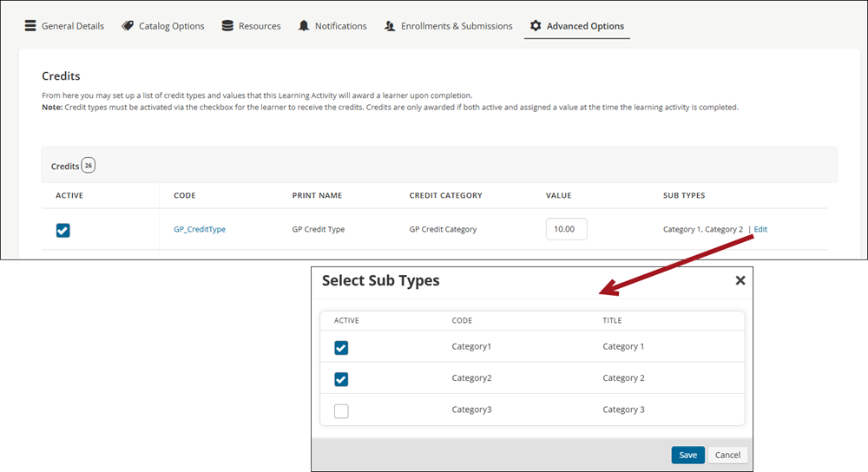Click the Category 3 title cell
This screenshot has height=472, width=868.
click(x=623, y=410)
